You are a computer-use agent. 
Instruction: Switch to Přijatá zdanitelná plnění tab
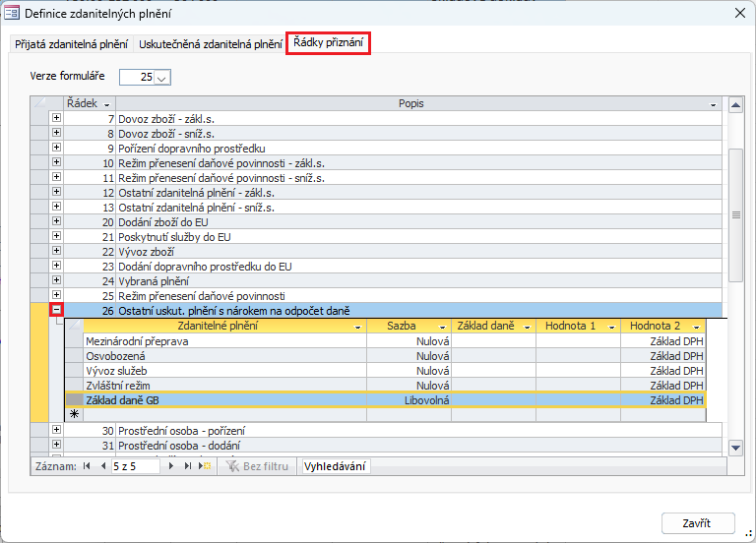[71, 44]
